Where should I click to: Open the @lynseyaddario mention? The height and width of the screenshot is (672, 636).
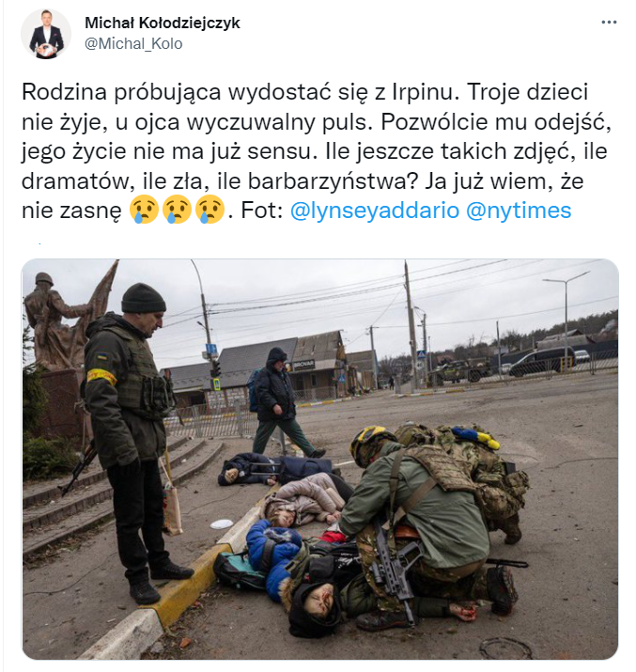tap(375, 211)
